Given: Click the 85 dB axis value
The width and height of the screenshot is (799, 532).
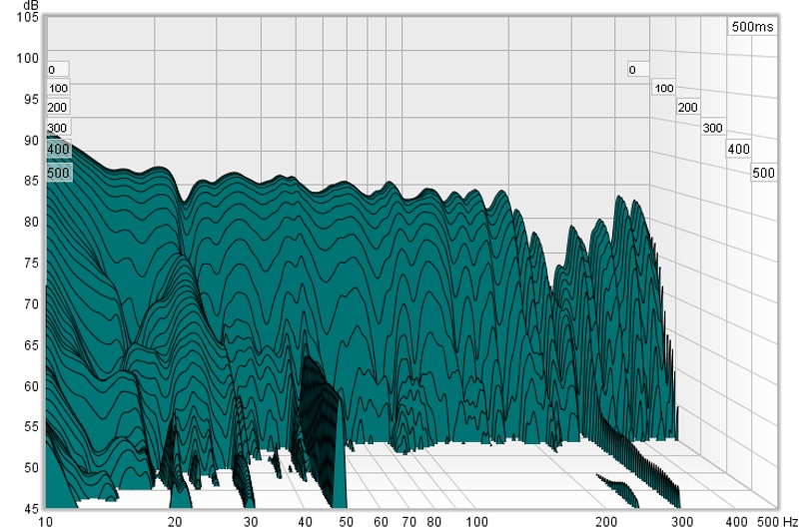Looking at the screenshot, I should (x=31, y=181).
